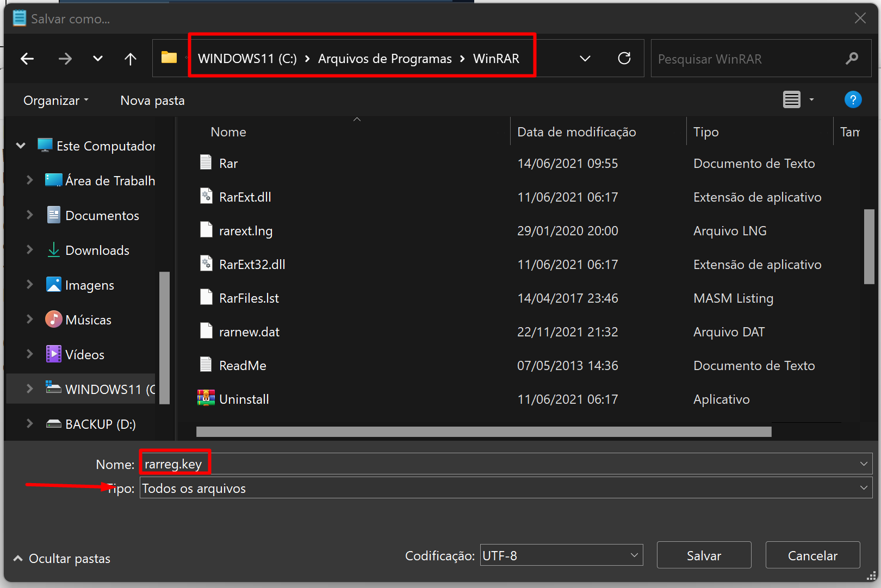Sort by the Nome column header
881x588 pixels.
(x=228, y=132)
